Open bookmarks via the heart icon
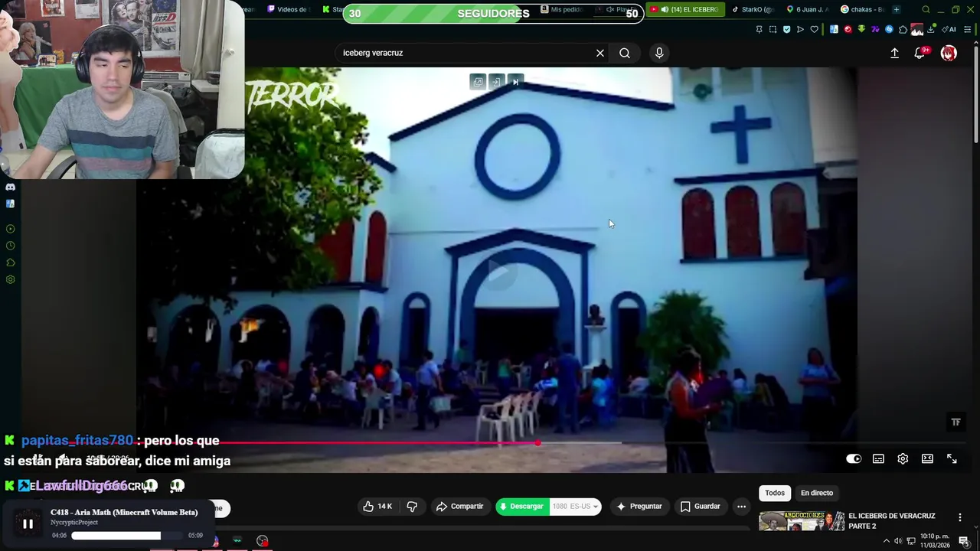 pos(814,29)
